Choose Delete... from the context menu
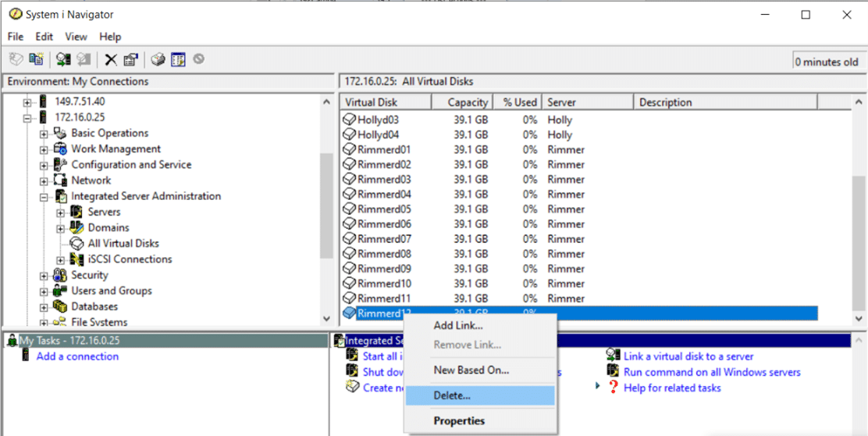The height and width of the screenshot is (436, 868). [x=452, y=395]
